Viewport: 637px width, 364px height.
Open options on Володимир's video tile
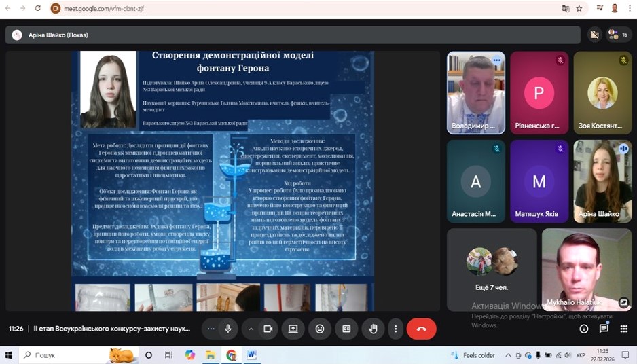click(496, 60)
